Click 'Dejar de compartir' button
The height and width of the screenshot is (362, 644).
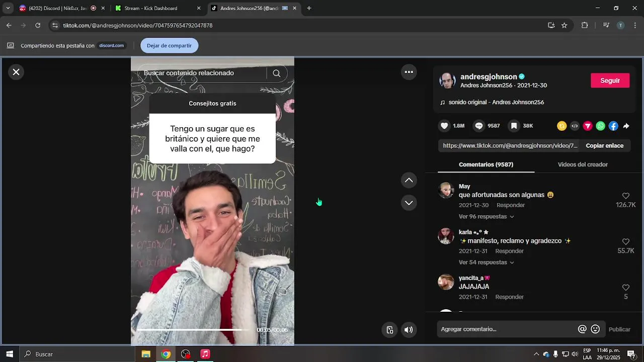tap(169, 46)
